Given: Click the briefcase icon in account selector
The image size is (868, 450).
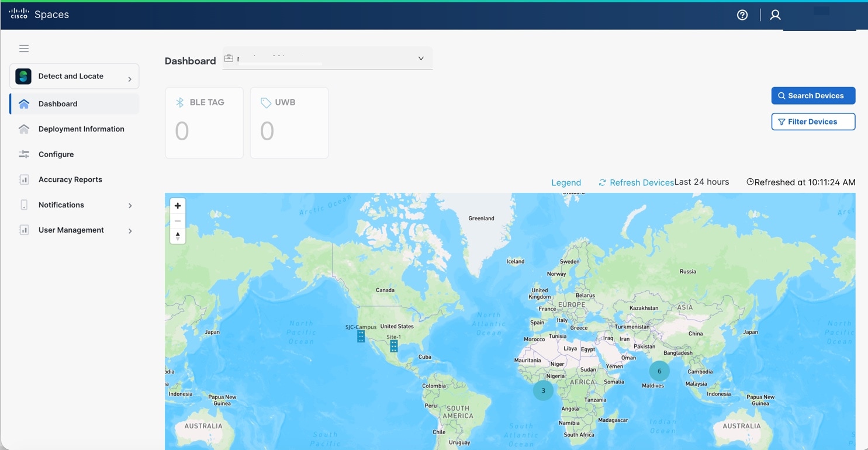Looking at the screenshot, I should click(229, 58).
